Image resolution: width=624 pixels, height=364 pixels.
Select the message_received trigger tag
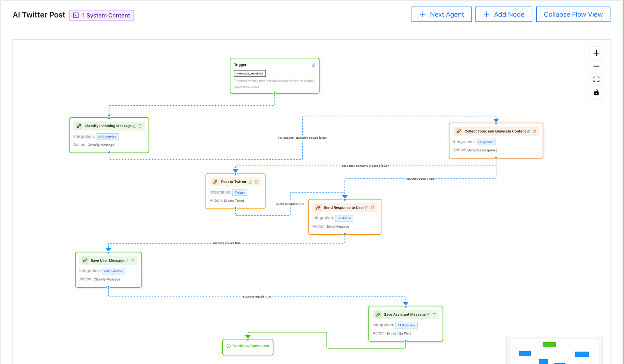pos(249,73)
